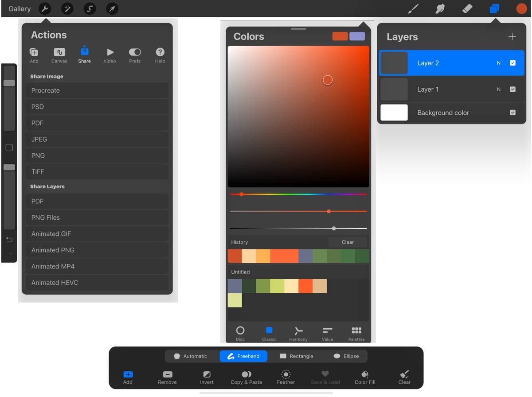The image size is (532, 397).
Task: Select the Eraser tool
Action: pos(467,8)
